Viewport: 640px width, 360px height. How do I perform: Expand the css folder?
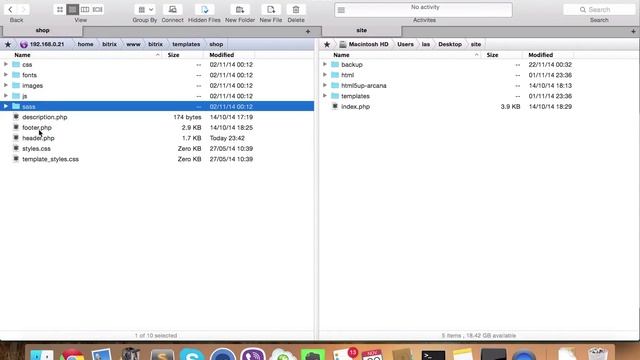6,64
